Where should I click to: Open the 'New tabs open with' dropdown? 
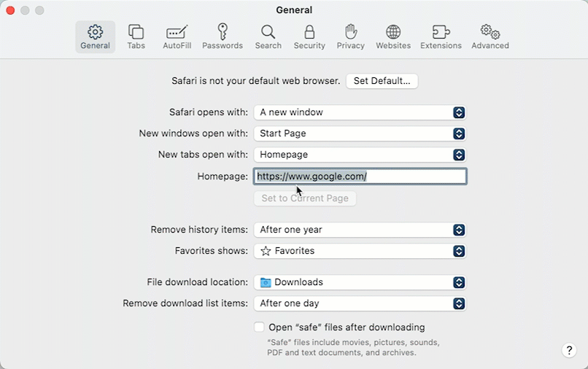(x=360, y=155)
